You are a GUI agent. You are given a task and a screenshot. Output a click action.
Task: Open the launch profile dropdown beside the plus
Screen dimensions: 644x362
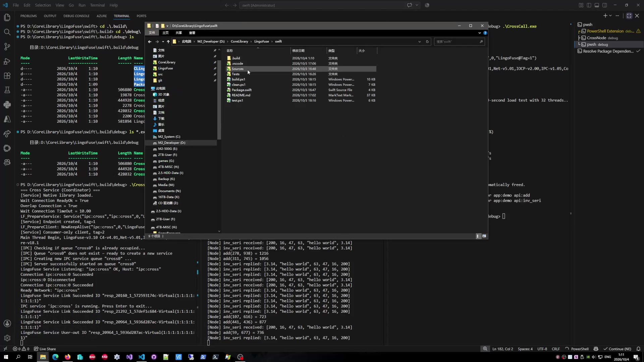pos(610,16)
